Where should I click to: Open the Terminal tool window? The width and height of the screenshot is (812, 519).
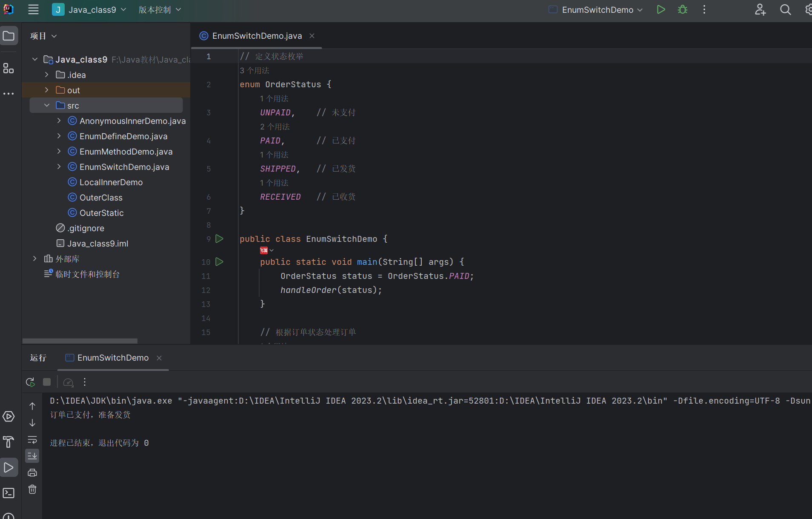pyautogui.click(x=9, y=493)
